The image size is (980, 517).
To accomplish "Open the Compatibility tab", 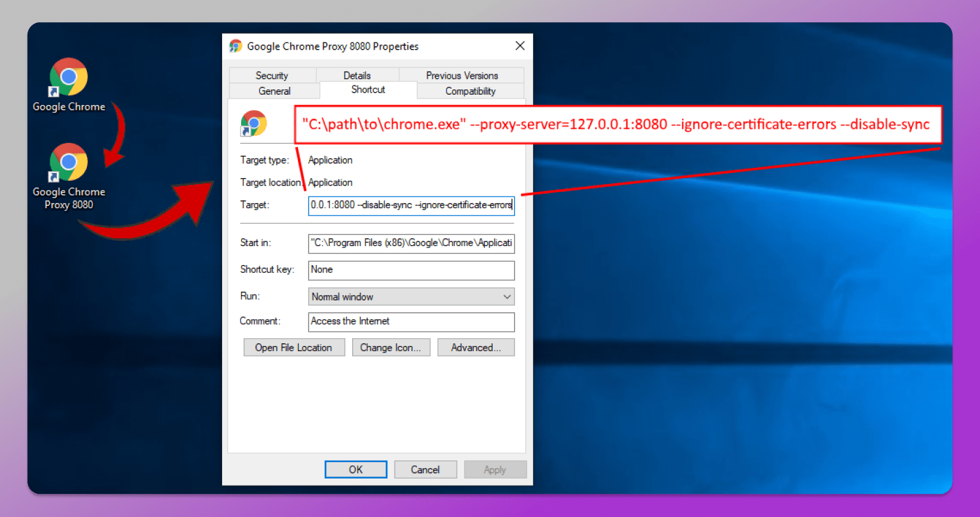I will [x=470, y=91].
